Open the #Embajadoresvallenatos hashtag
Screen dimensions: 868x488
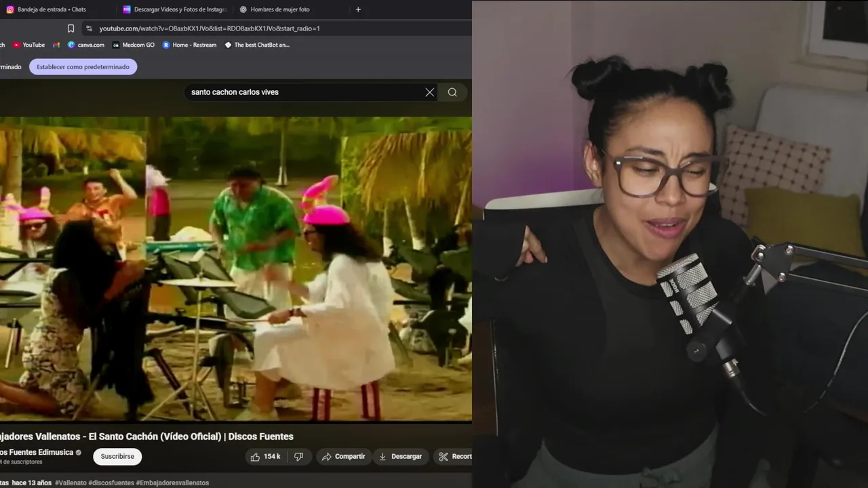click(172, 483)
